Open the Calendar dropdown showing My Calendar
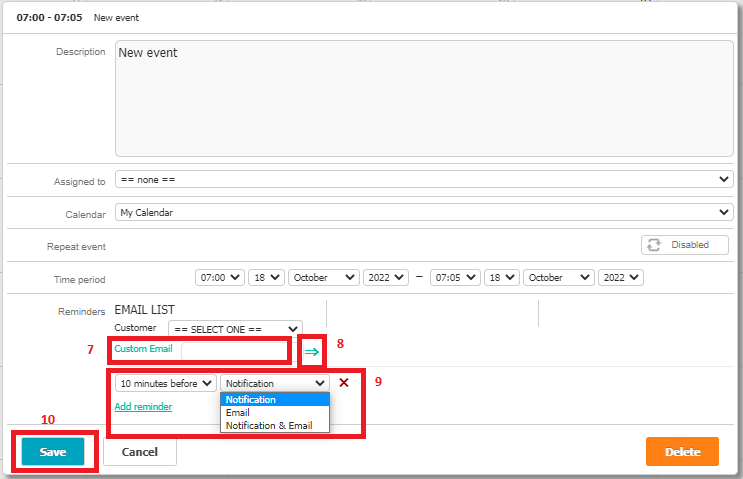This screenshot has height=479, width=743. (x=424, y=212)
